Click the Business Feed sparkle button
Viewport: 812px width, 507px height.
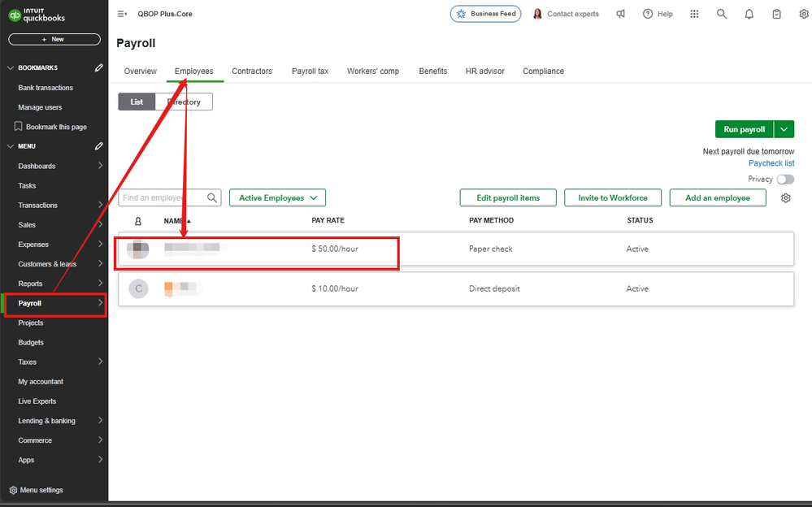pyautogui.click(x=486, y=14)
